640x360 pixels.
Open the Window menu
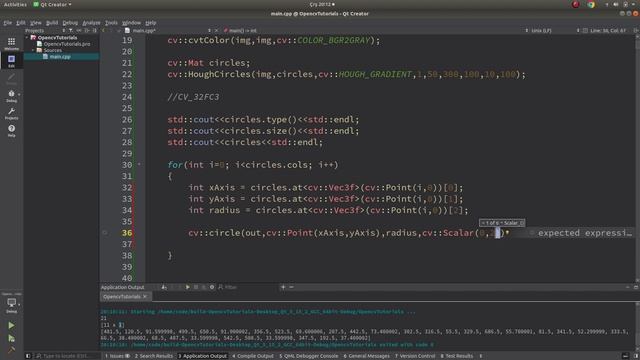coord(131,23)
